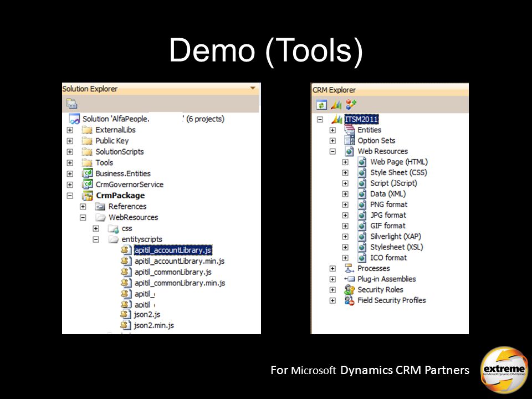Screen dimensions: 532x399
Task: Click the References node icon
Action: point(100,206)
